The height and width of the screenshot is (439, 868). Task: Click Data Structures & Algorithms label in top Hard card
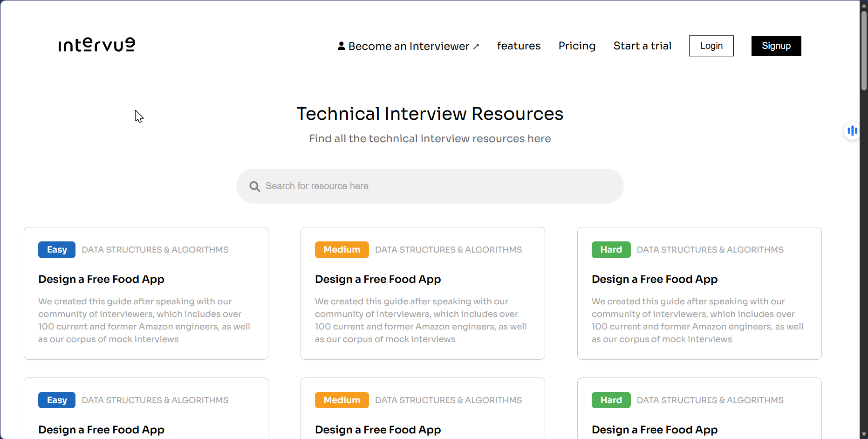click(711, 250)
